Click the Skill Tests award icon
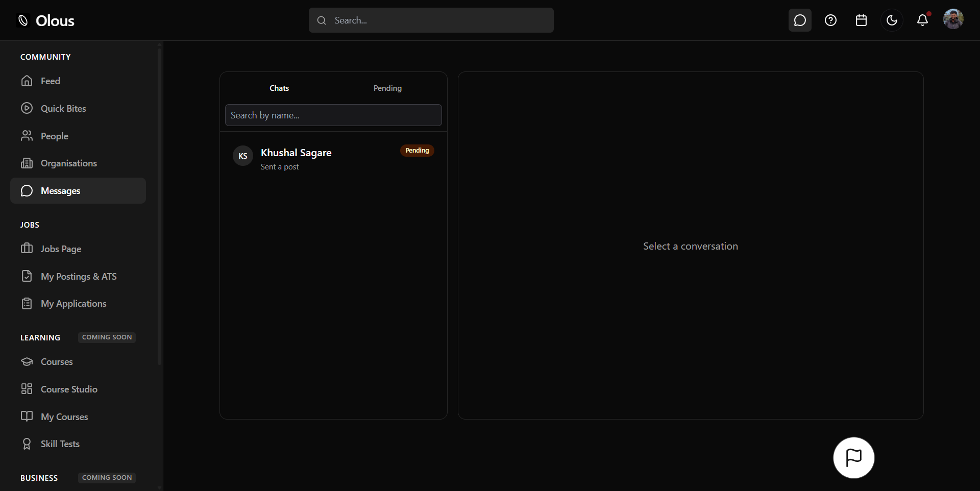Screen dimensions: 980x491 click(x=27, y=444)
